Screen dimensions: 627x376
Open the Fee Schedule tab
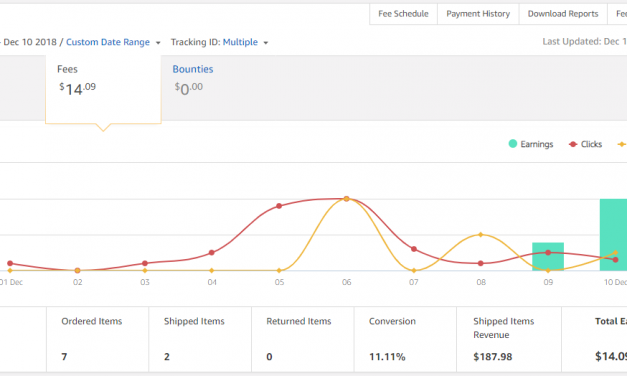(x=403, y=14)
